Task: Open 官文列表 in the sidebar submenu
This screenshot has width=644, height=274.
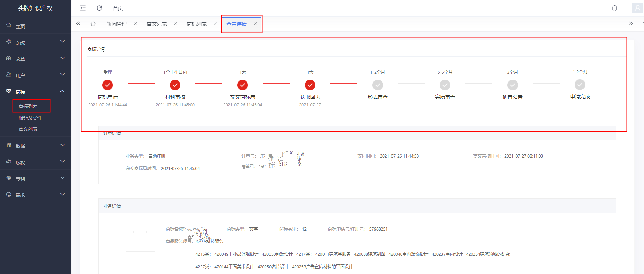Action: click(28, 129)
